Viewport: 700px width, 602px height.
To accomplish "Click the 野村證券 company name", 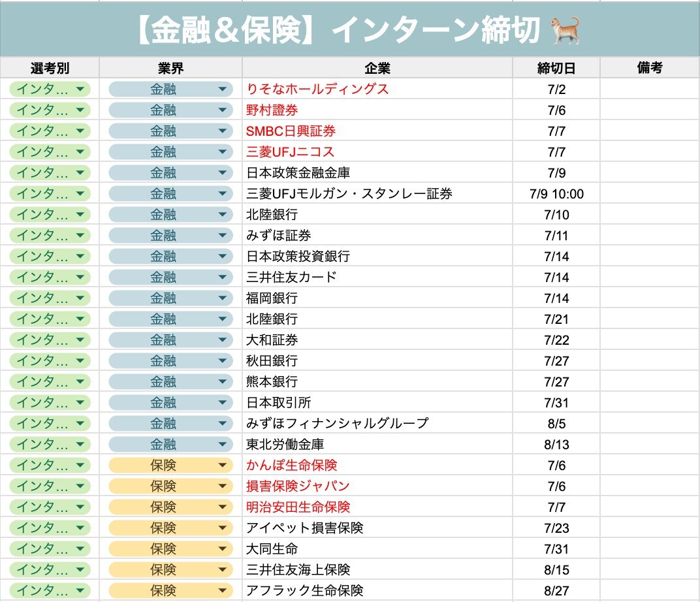I will point(272,110).
